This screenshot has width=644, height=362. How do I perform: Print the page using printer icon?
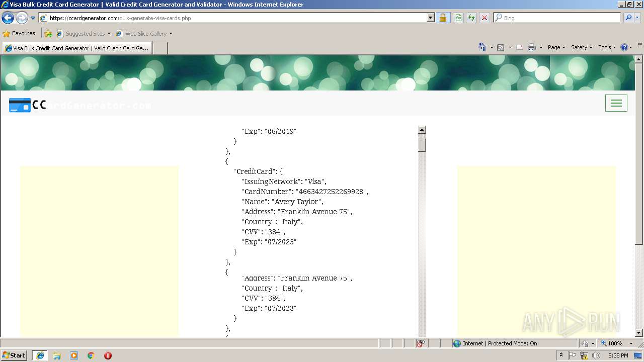532,47
